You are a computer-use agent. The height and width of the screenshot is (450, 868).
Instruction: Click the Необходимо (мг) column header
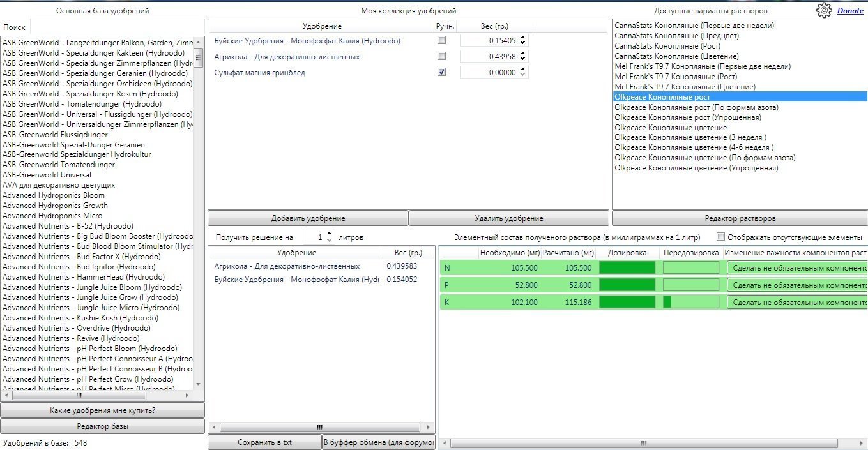(x=510, y=253)
